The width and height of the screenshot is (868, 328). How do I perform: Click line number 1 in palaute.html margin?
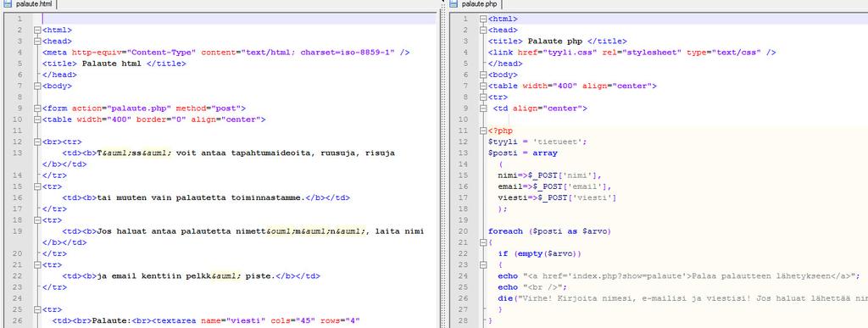20,19
